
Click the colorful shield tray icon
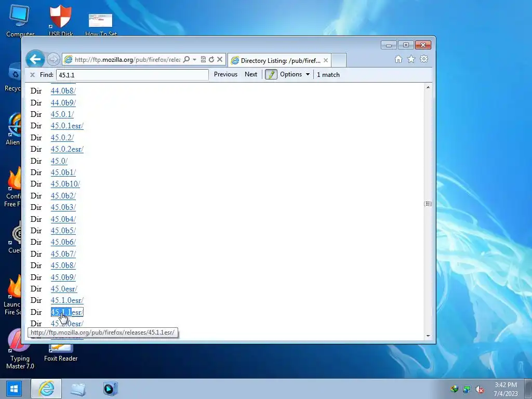454,389
